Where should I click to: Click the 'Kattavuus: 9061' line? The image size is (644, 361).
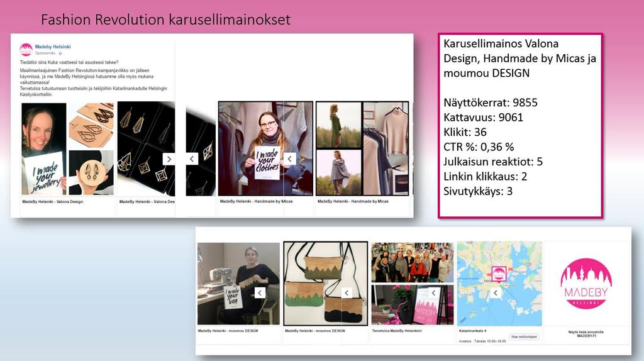point(484,118)
